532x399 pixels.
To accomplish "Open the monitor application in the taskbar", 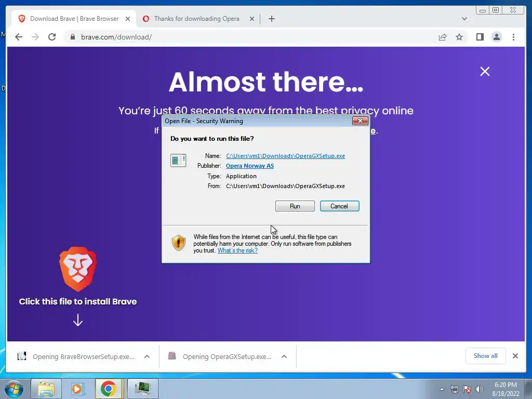I will (x=142, y=389).
